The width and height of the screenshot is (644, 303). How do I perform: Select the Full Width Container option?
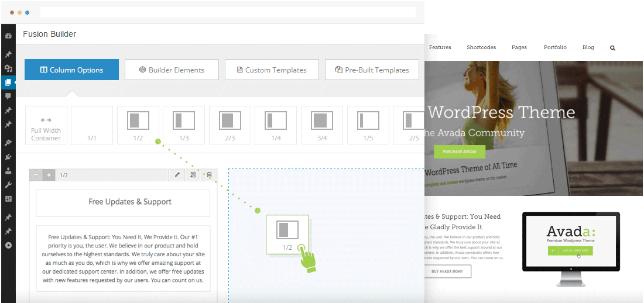point(46,125)
